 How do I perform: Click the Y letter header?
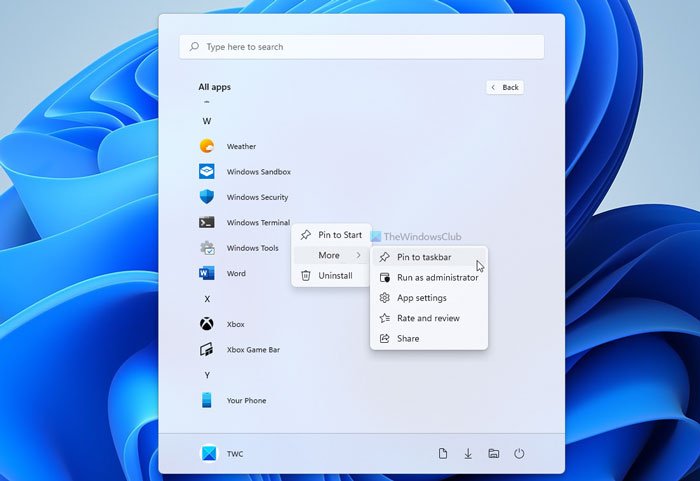[x=207, y=375]
